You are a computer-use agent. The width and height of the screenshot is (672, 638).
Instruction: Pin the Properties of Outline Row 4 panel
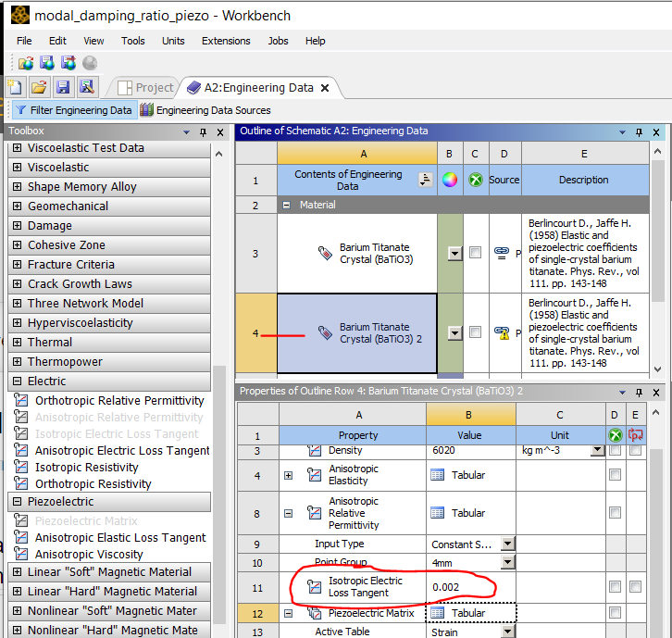click(639, 393)
